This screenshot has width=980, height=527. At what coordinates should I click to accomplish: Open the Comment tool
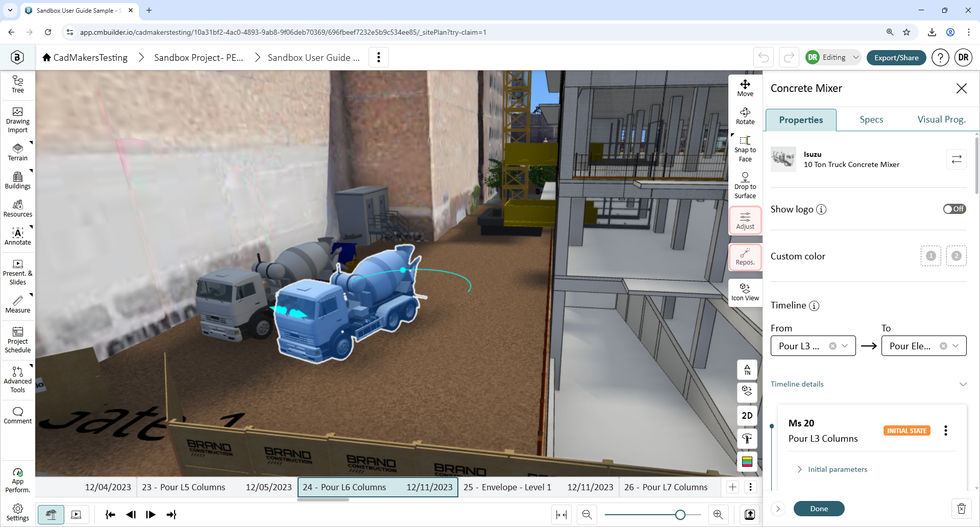pos(18,416)
